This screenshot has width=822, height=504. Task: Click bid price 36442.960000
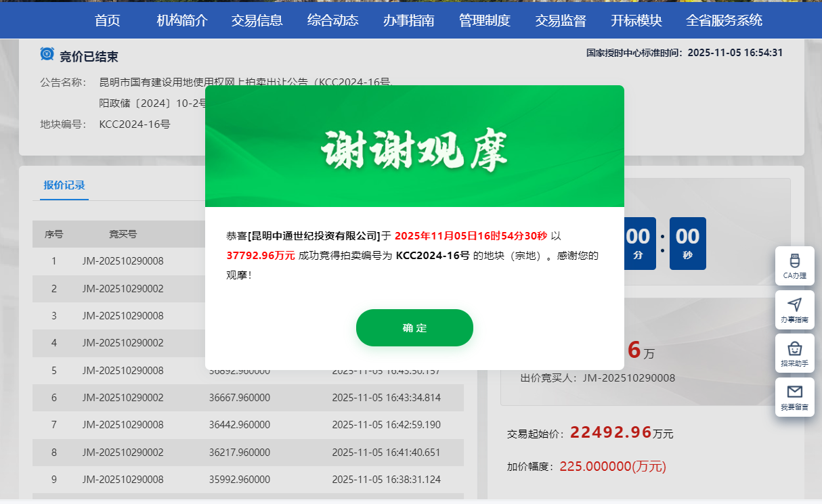pyautogui.click(x=240, y=425)
